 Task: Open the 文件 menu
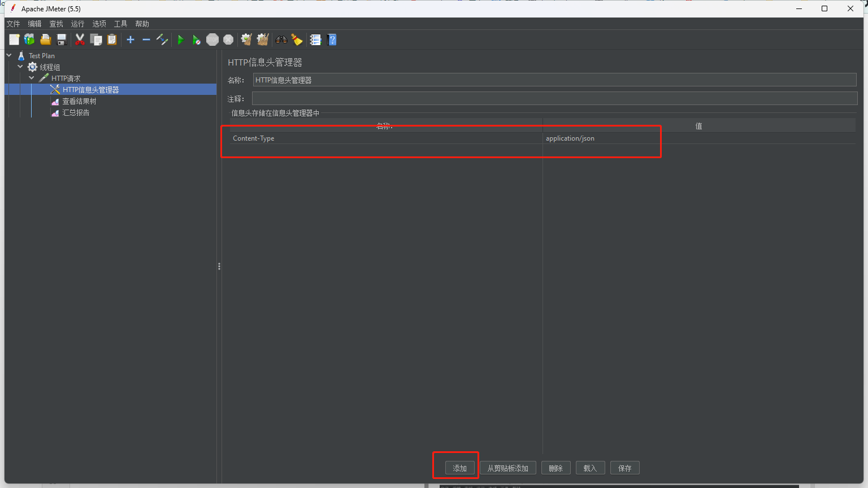[x=13, y=24]
